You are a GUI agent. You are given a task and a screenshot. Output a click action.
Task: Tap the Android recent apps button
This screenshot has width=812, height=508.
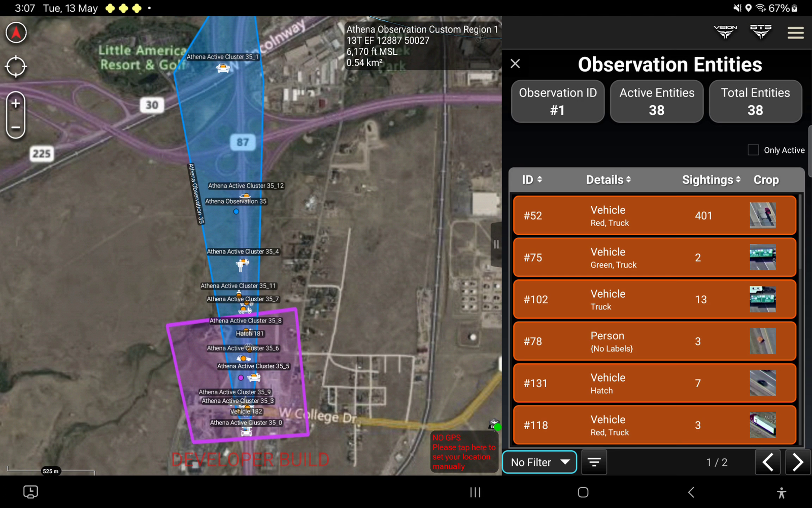[x=475, y=492]
